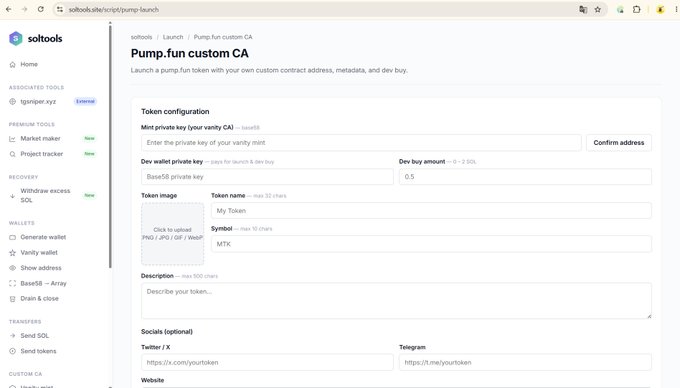Click the Token name input
Screen dimensions: 680x388
(x=431, y=211)
